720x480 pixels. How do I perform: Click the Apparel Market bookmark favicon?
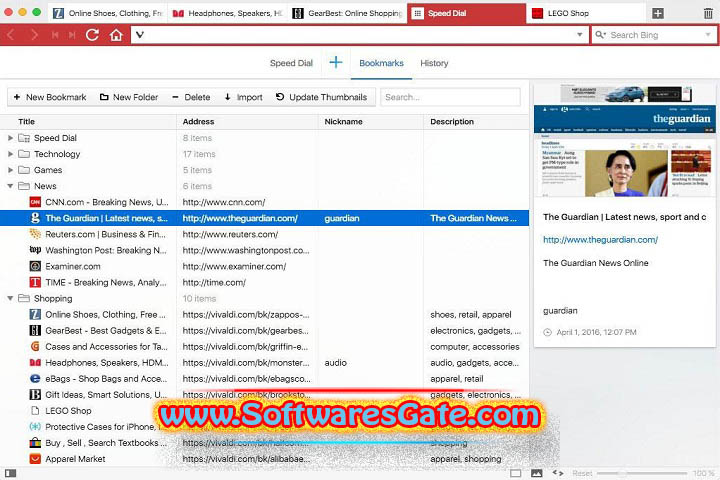(x=35, y=458)
